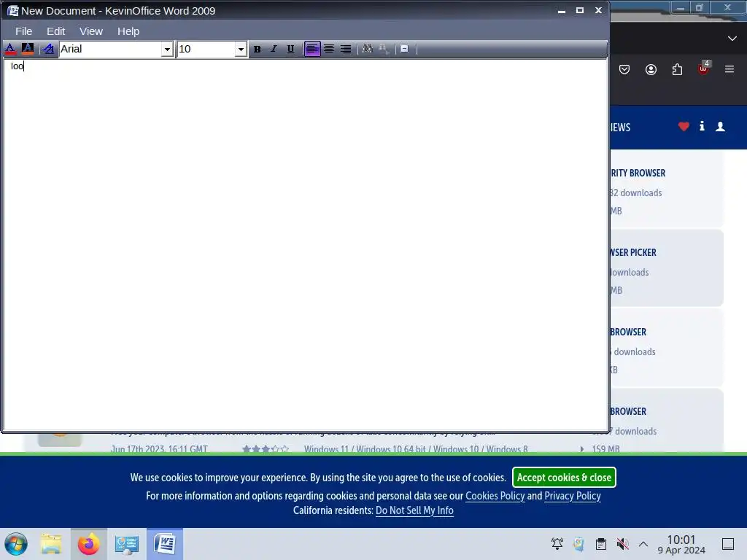
Task: Open the View menu
Action: (x=91, y=31)
